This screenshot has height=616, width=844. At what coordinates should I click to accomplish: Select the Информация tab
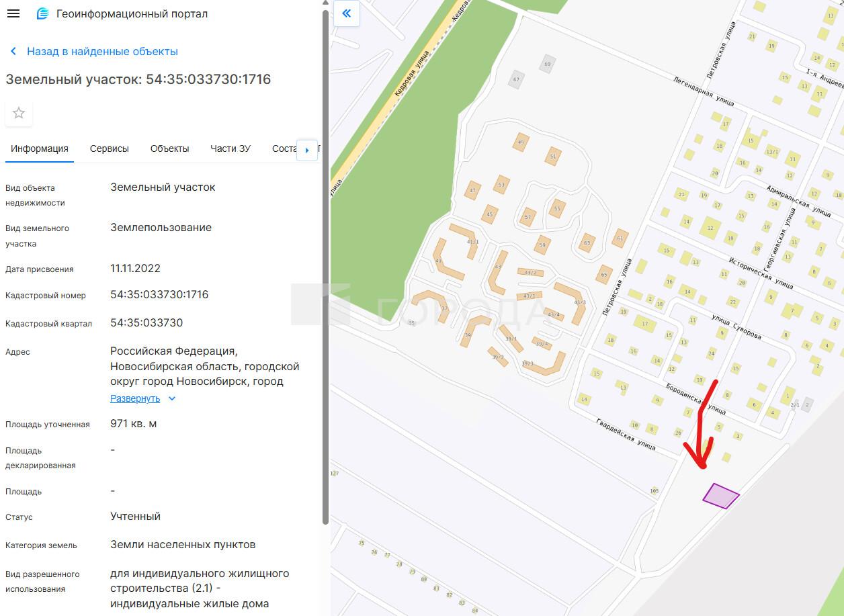[40, 148]
